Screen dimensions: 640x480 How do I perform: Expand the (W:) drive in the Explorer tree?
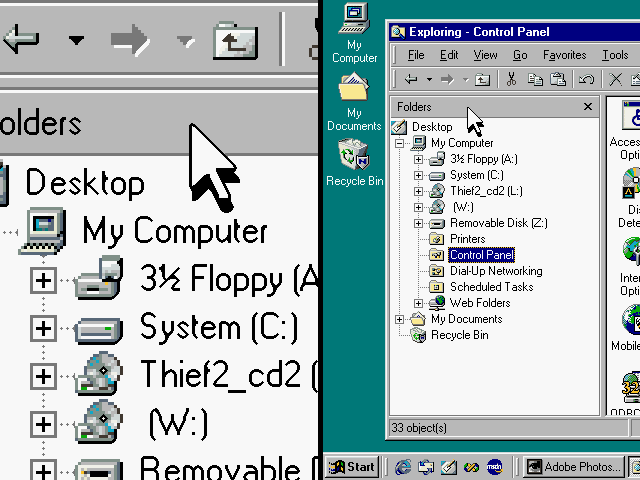(418, 207)
